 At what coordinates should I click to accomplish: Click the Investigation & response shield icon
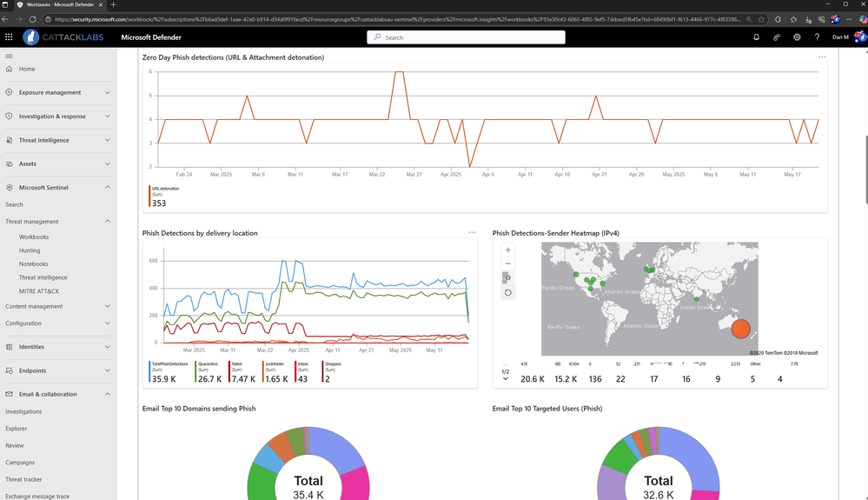click(9, 117)
